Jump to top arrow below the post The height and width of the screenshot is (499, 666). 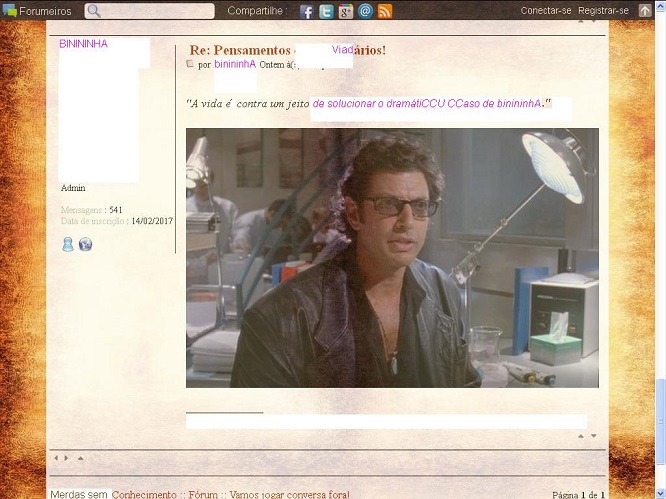pyautogui.click(x=581, y=436)
